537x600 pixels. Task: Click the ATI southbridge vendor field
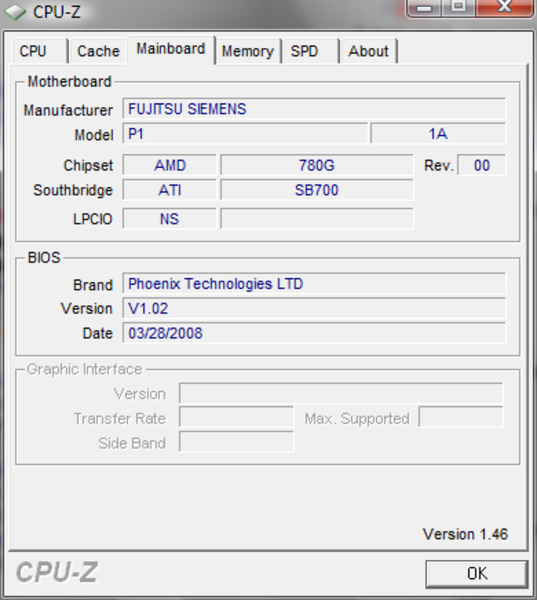point(170,190)
